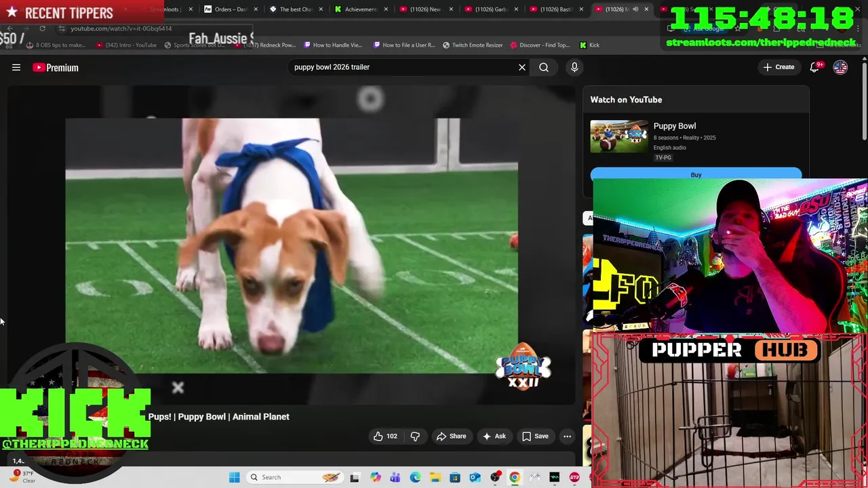Select the video title mentioning Animal Planet
Screen dimensions: 868x488
pyautogui.click(x=218, y=417)
